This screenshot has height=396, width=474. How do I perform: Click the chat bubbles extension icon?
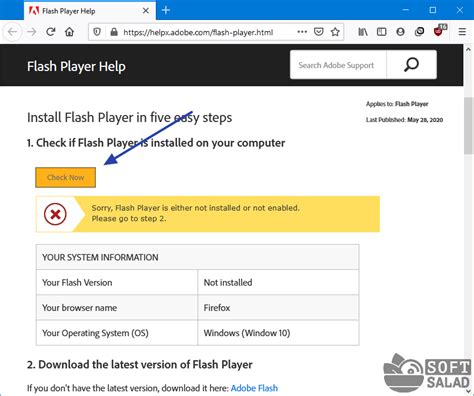pos(419,32)
